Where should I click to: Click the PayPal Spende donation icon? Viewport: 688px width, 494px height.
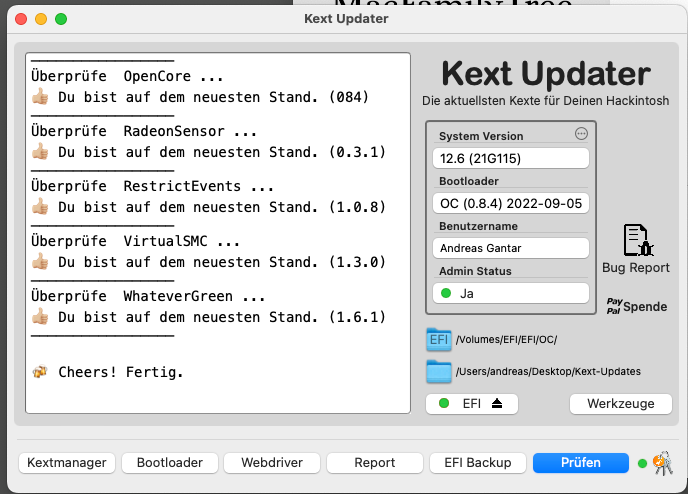(x=637, y=306)
